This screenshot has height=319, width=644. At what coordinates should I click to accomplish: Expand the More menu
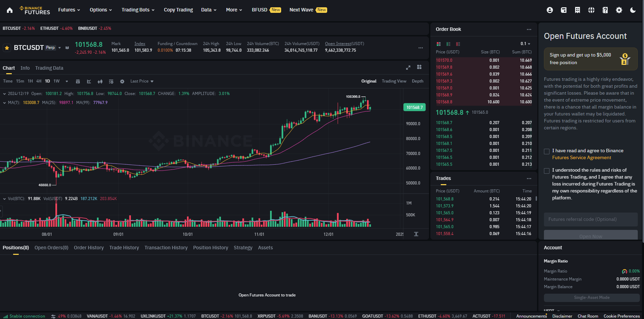tap(234, 10)
